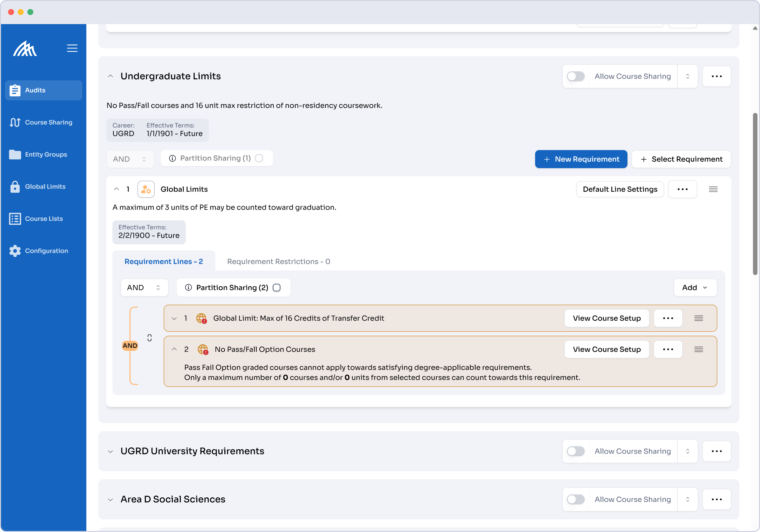Open Course Sharing from sidebar icon

(x=15, y=122)
